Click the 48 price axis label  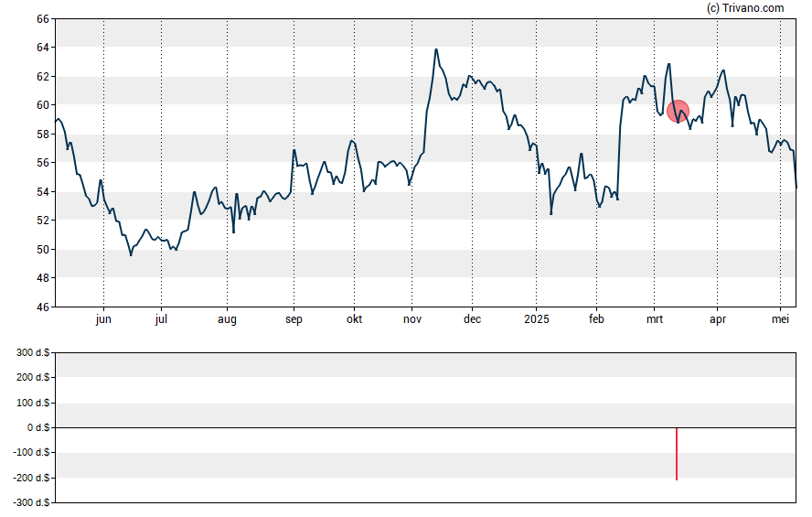(43, 278)
